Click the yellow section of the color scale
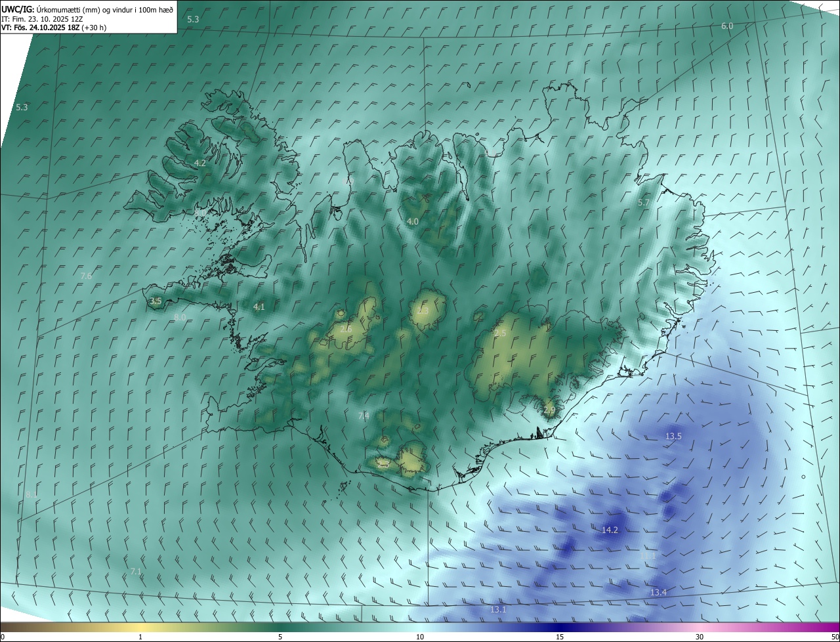The height and width of the screenshot is (642, 840). coord(140,628)
